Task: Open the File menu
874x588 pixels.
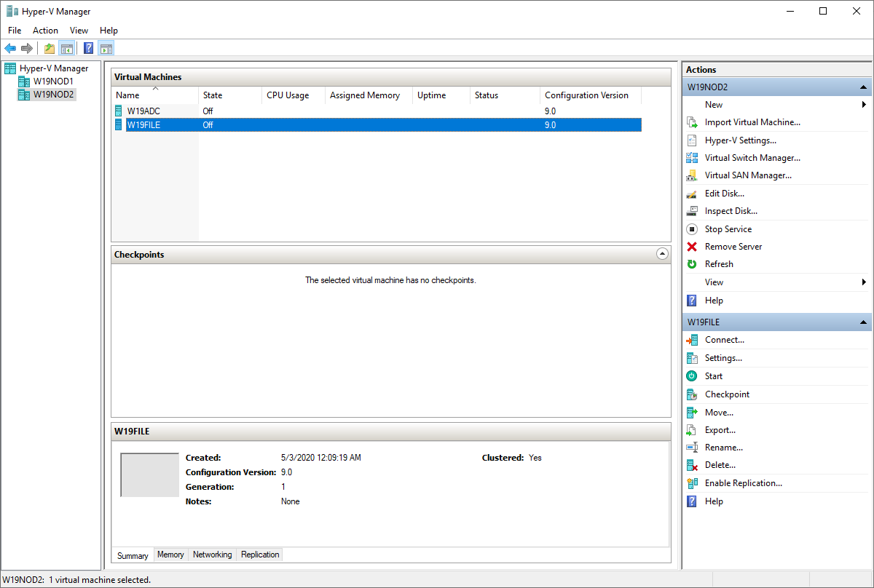Action: click(x=15, y=31)
